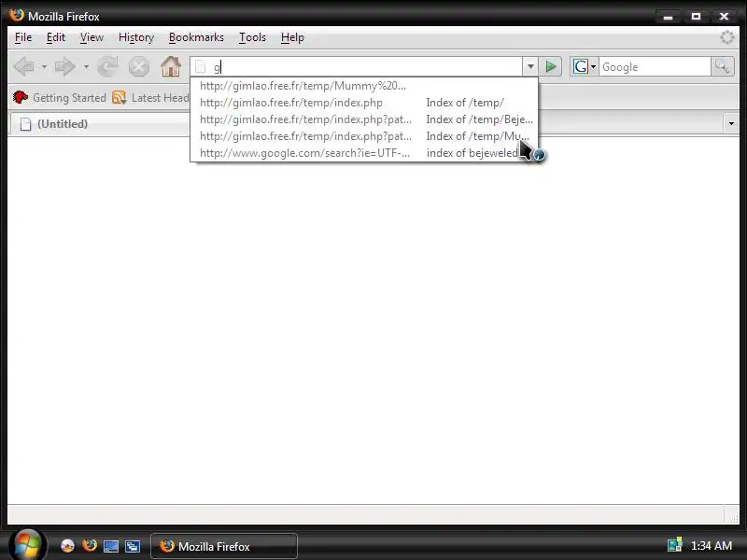Image resolution: width=747 pixels, height=560 pixels.
Task: Click the Mozilla Firefox taskbar button
Action: [x=224, y=546]
